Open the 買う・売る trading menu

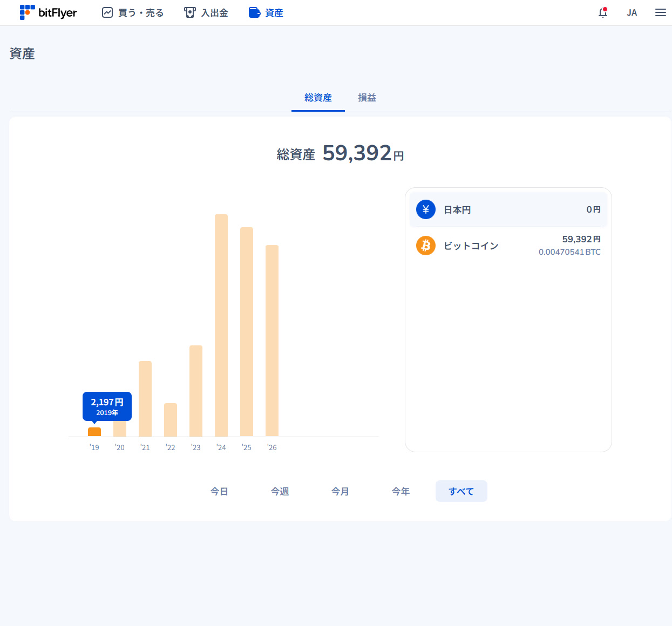pos(133,12)
